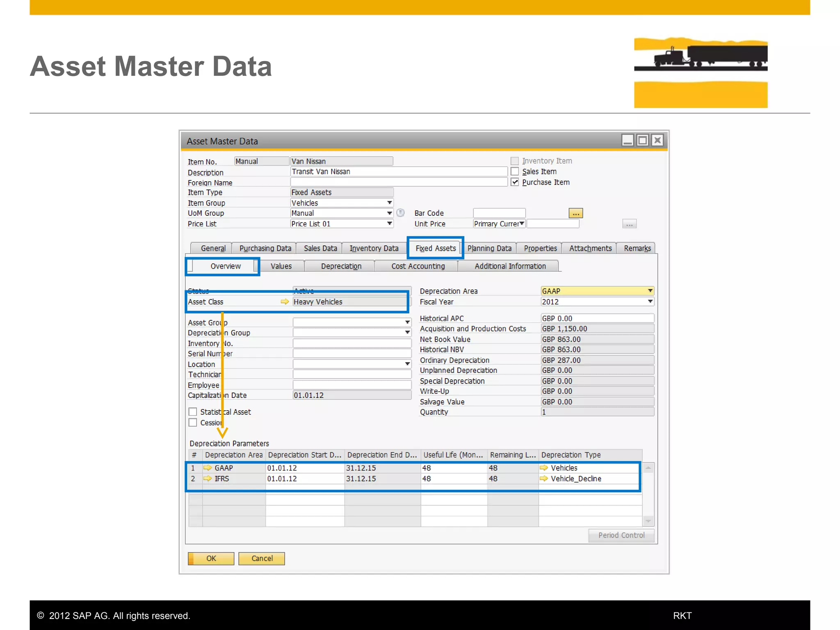Enable the Sales Item checkbox
The image size is (840, 630).
pos(515,171)
